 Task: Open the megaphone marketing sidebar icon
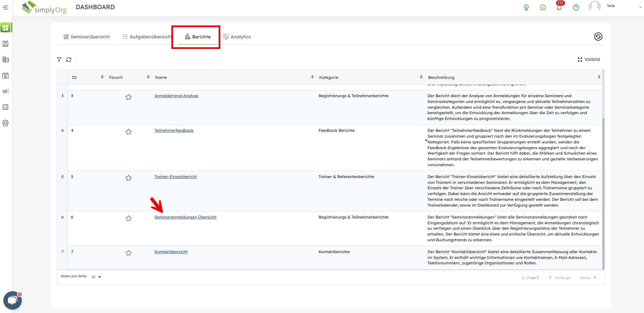[5, 91]
